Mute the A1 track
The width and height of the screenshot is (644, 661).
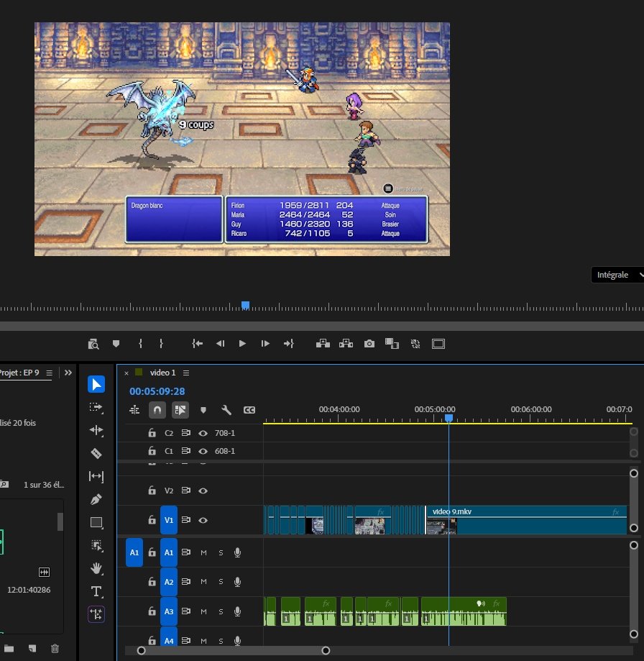[203, 552]
